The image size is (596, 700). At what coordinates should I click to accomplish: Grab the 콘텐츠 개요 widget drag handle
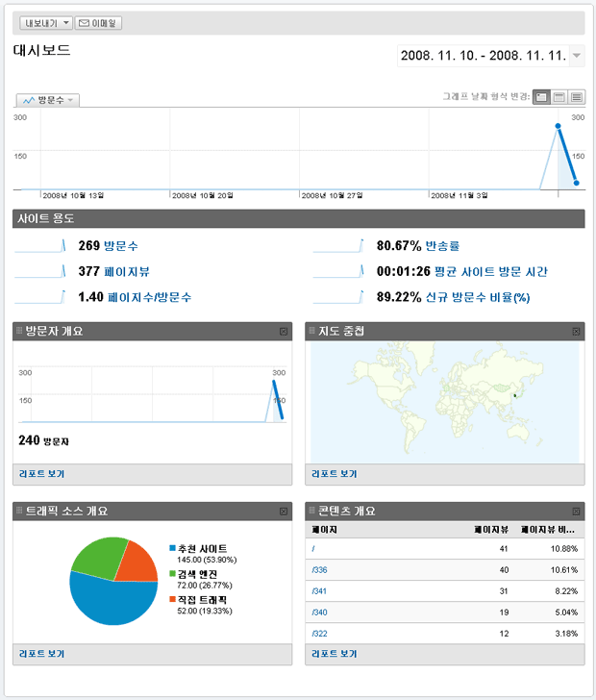tap(312, 511)
